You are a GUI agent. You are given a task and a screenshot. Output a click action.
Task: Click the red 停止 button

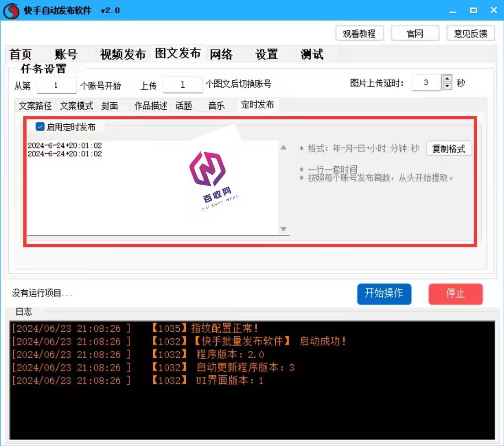[x=456, y=294]
